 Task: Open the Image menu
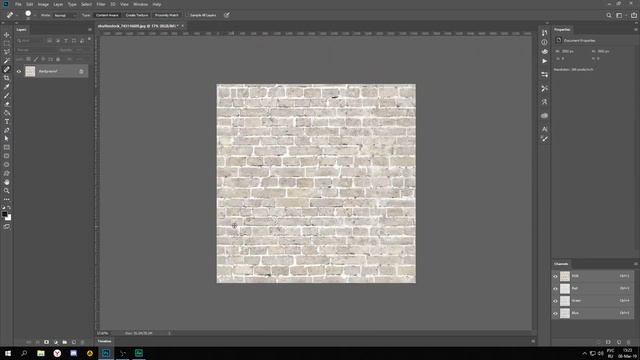point(43,4)
